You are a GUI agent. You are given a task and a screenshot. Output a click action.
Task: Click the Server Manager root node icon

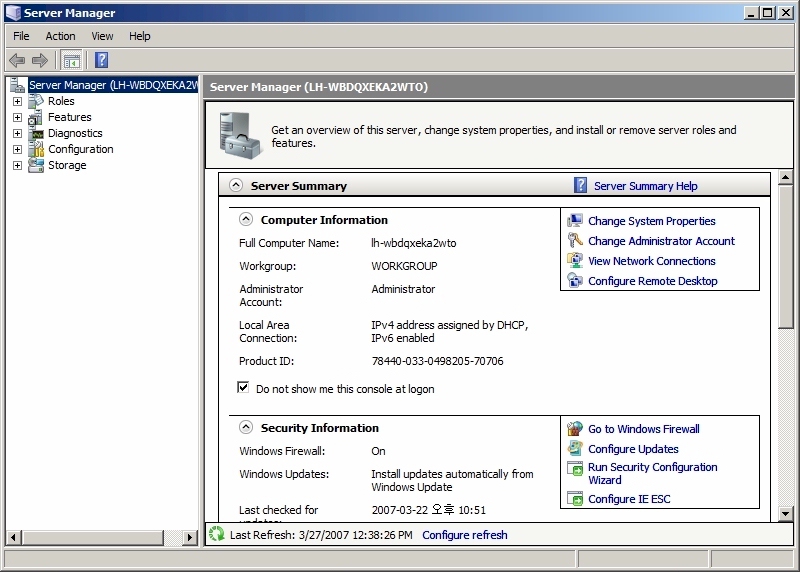coord(18,85)
